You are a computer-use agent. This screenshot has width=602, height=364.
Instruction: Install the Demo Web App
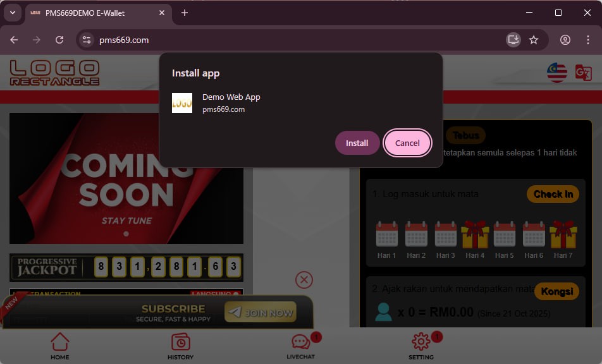[357, 143]
